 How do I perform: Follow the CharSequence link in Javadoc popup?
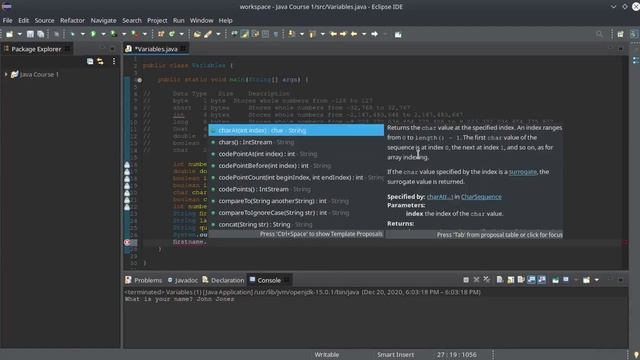(481, 197)
